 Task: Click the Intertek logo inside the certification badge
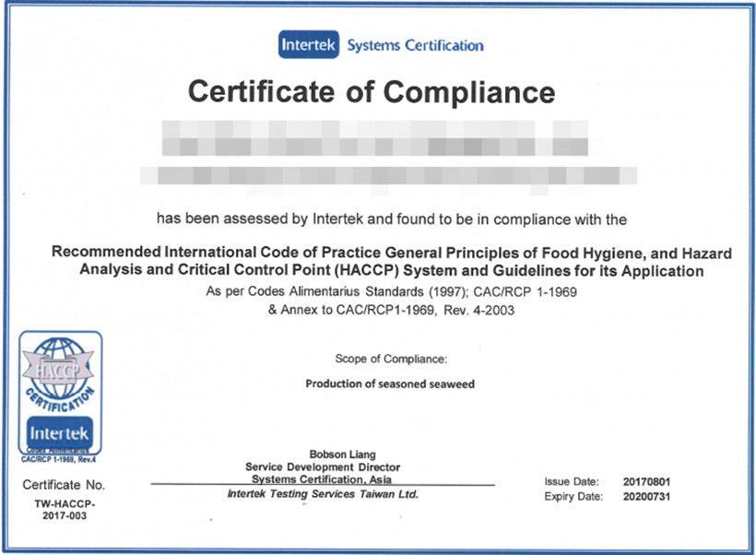click(x=60, y=431)
